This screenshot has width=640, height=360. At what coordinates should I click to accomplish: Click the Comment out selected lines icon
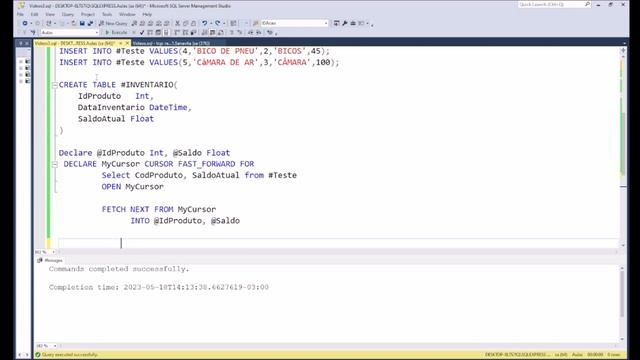tap(231, 32)
